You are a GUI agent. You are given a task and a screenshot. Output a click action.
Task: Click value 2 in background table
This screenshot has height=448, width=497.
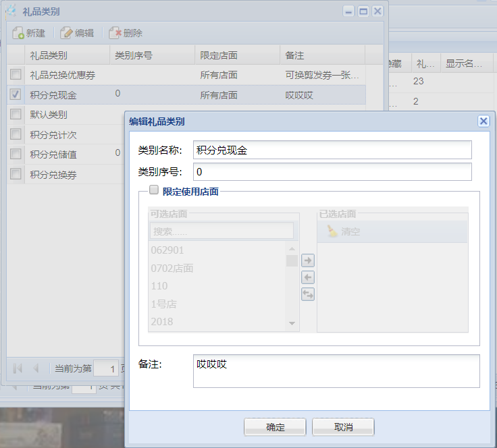(x=415, y=101)
